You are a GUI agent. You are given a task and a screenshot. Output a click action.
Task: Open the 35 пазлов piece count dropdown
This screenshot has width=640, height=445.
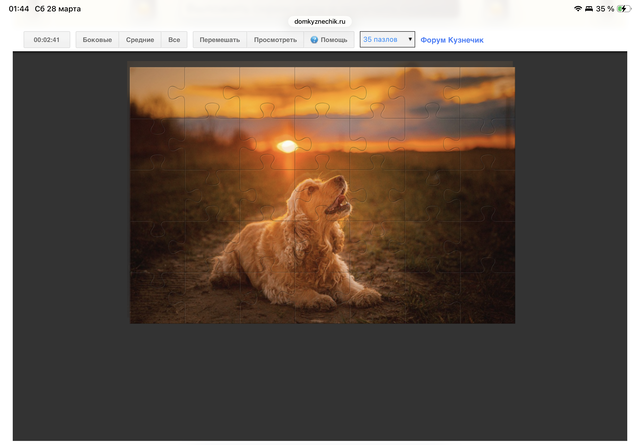pyautogui.click(x=386, y=40)
